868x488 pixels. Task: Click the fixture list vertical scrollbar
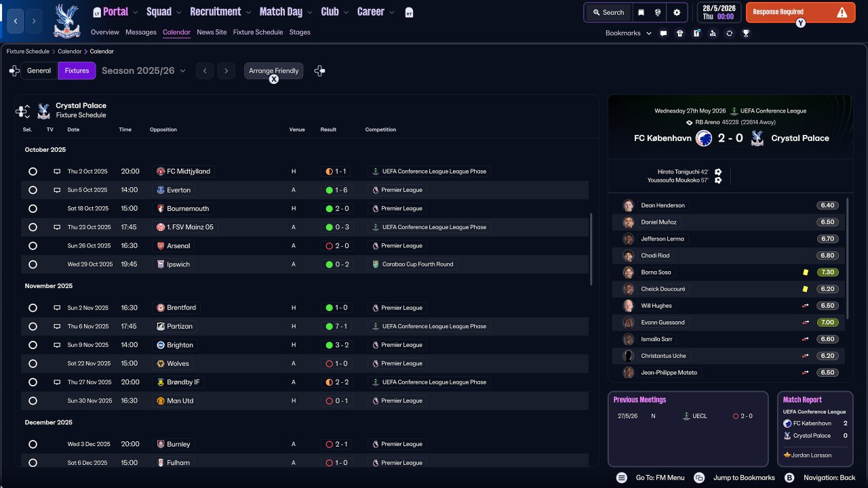pos(591,248)
